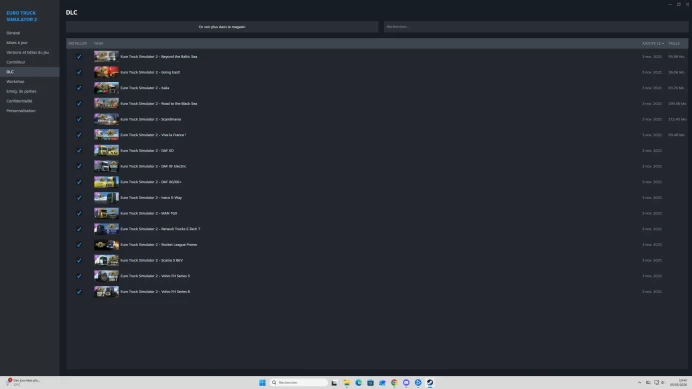
Task: Click Euro Truck Simulator 2 - DAF XD text
Action: tap(147, 151)
